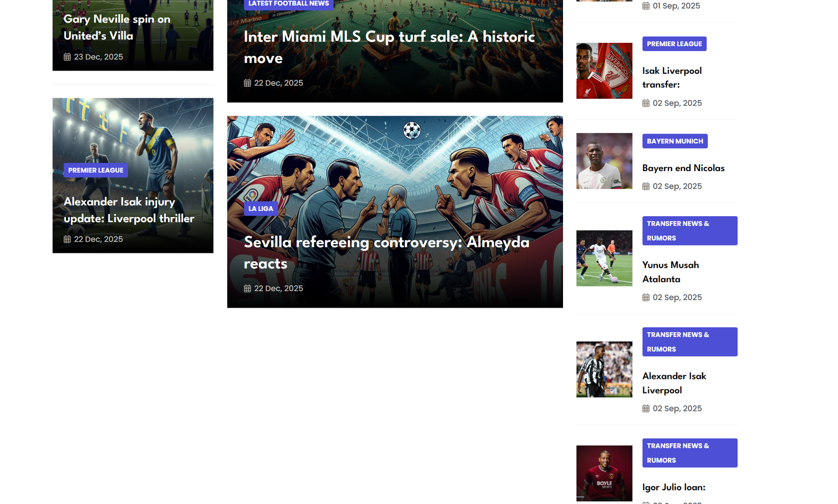838x504 pixels.
Task: Open the Bayern end Nicolas headline
Action: (683, 168)
